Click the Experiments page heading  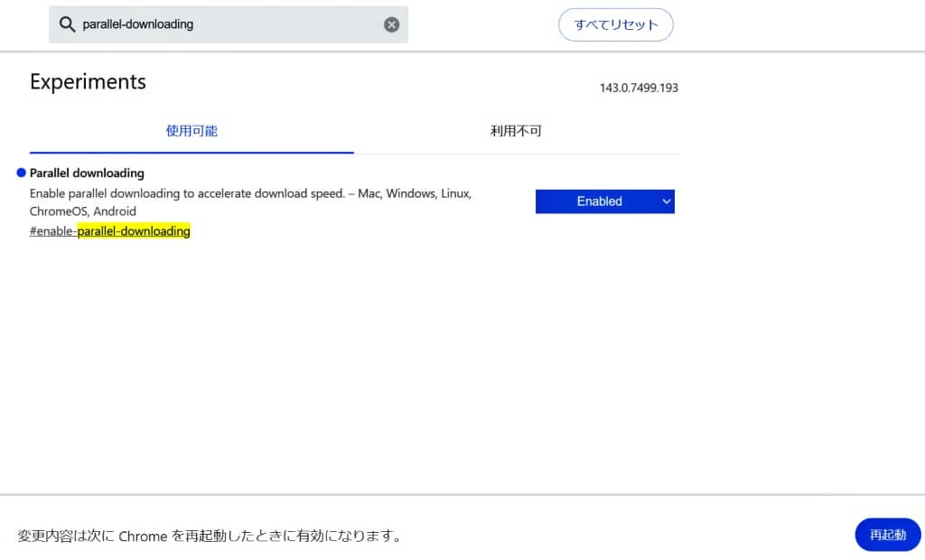[88, 81]
